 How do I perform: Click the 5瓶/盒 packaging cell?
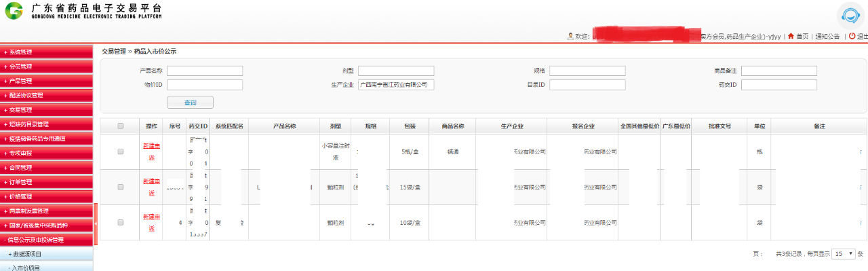410,152
